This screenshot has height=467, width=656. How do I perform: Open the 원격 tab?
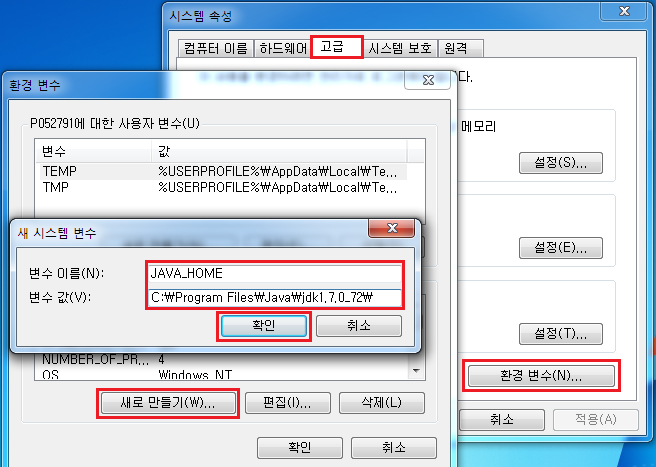pyautogui.click(x=460, y=49)
